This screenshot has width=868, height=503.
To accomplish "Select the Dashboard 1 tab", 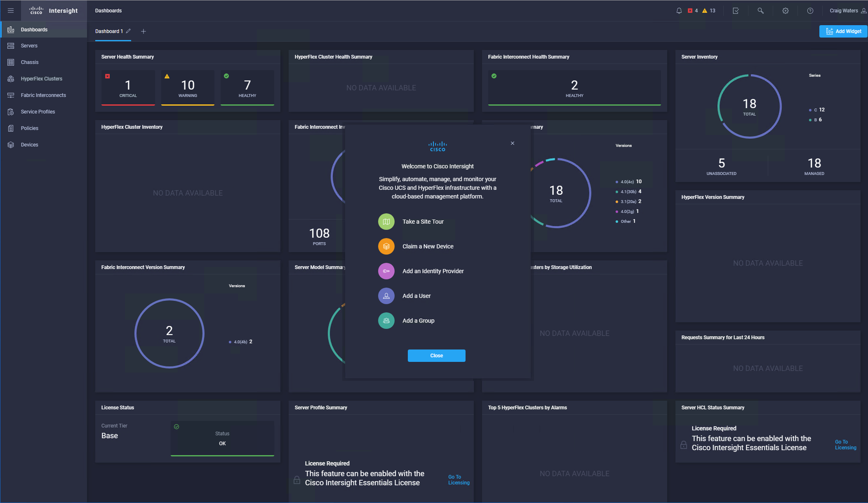I will 109,31.
